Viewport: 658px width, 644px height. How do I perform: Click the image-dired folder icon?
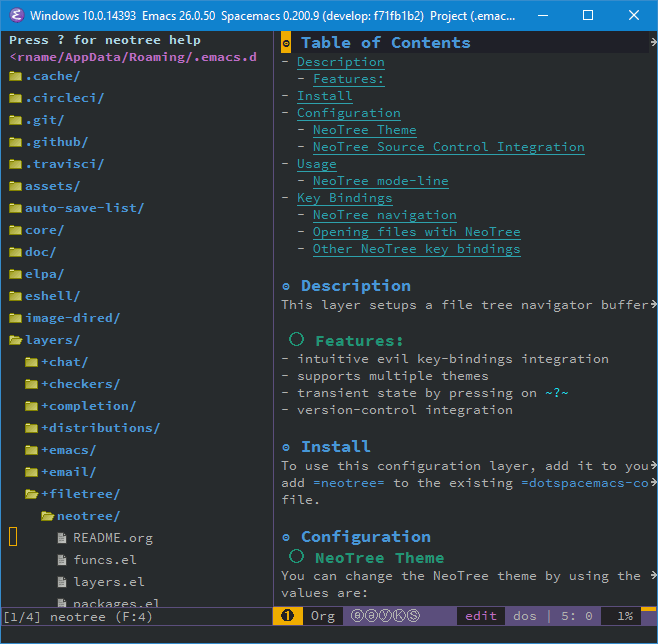click(16, 318)
